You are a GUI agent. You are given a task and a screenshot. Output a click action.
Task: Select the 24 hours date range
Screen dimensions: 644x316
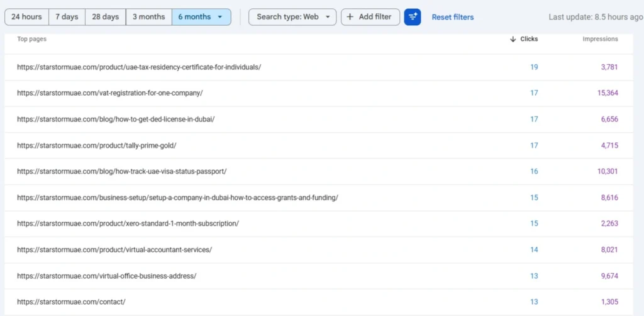[x=26, y=17]
